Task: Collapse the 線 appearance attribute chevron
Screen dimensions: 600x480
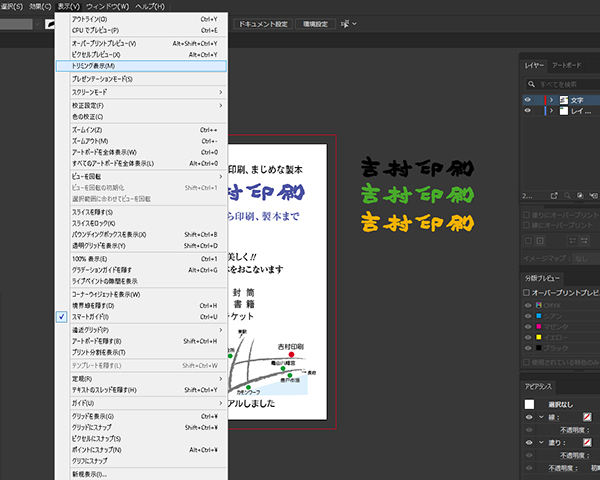Action: [x=541, y=417]
